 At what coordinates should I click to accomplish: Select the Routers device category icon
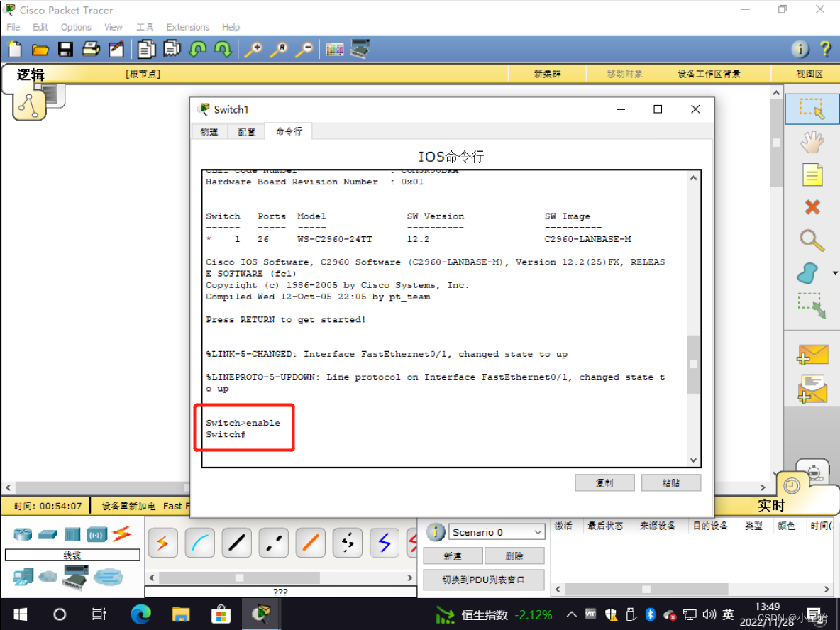click(23, 534)
